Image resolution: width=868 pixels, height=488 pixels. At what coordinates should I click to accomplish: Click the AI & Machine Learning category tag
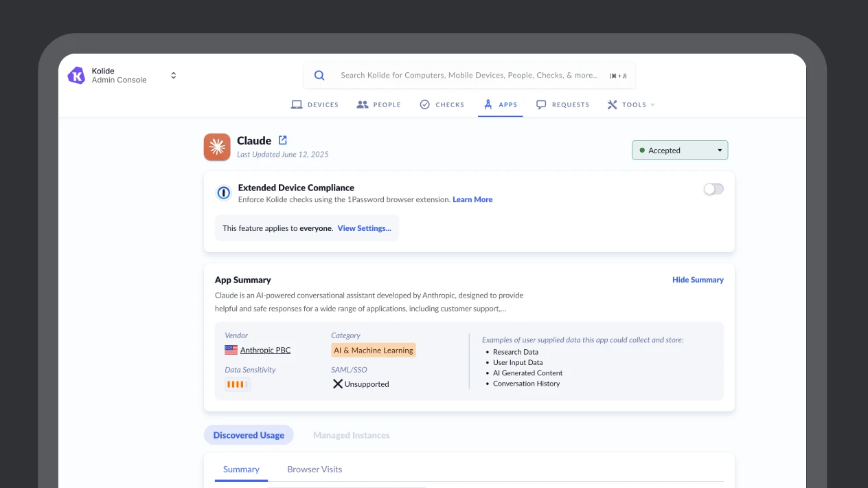(x=374, y=350)
